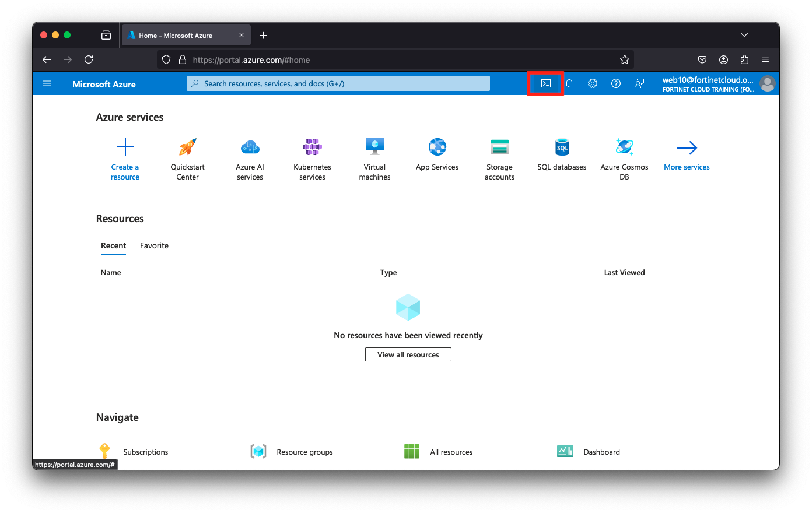Close the Home - Microsoft Azure tab
Screen dimensions: 812x513
242,35
